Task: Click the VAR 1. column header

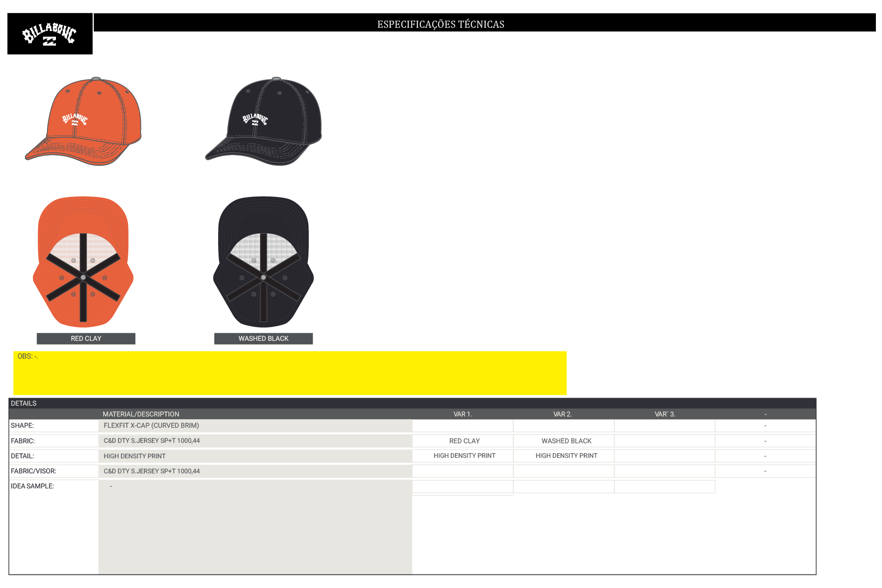Action: 463,414
